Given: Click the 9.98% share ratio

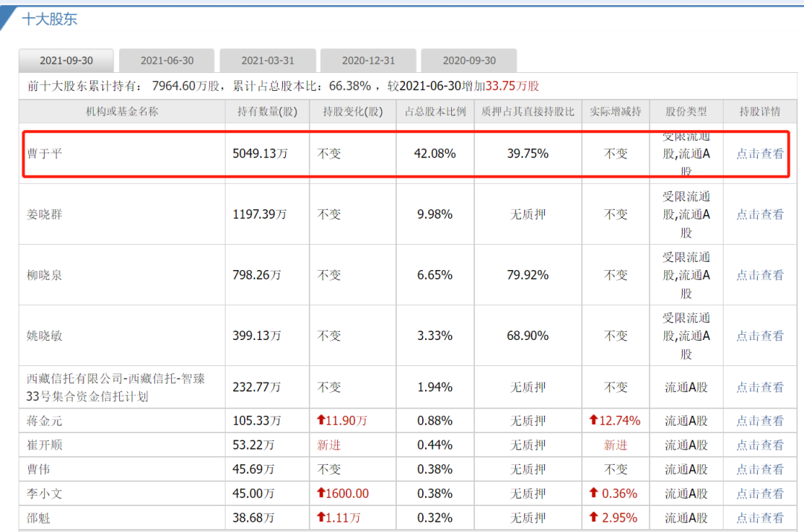Looking at the screenshot, I should click(x=435, y=214).
